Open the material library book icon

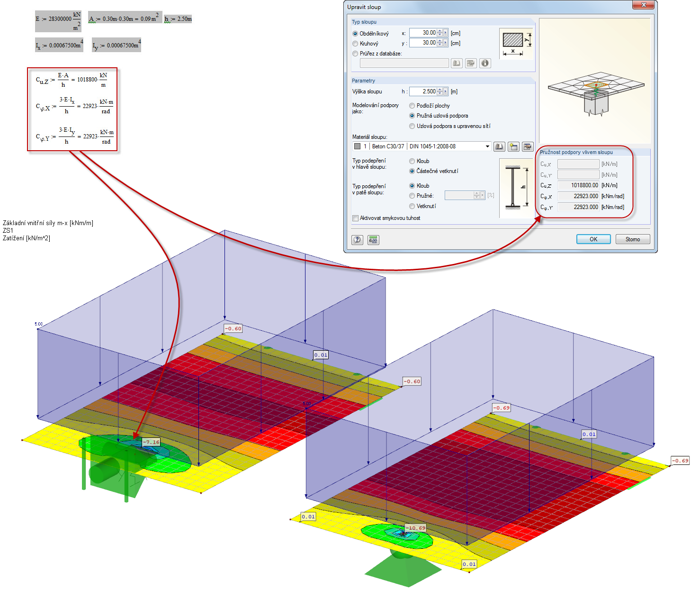pos(499,146)
